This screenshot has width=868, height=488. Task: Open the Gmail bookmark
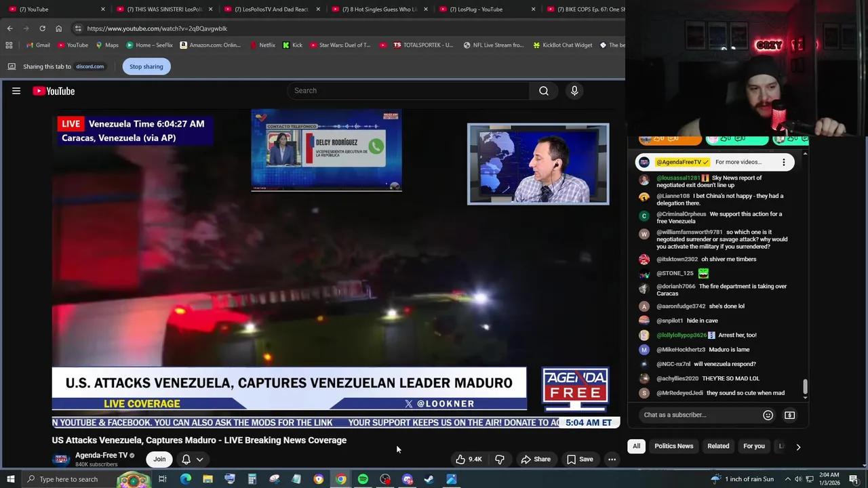point(37,45)
